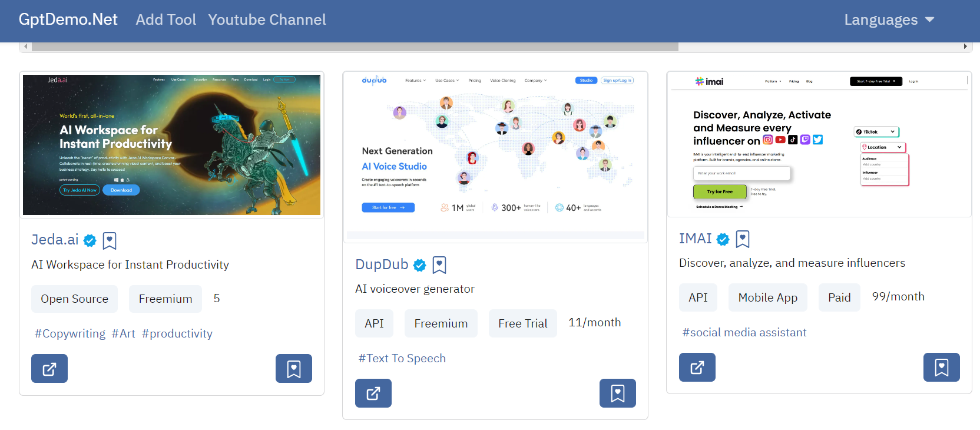Click the #productivity hashtag
This screenshot has width=980, height=430.
click(x=177, y=333)
